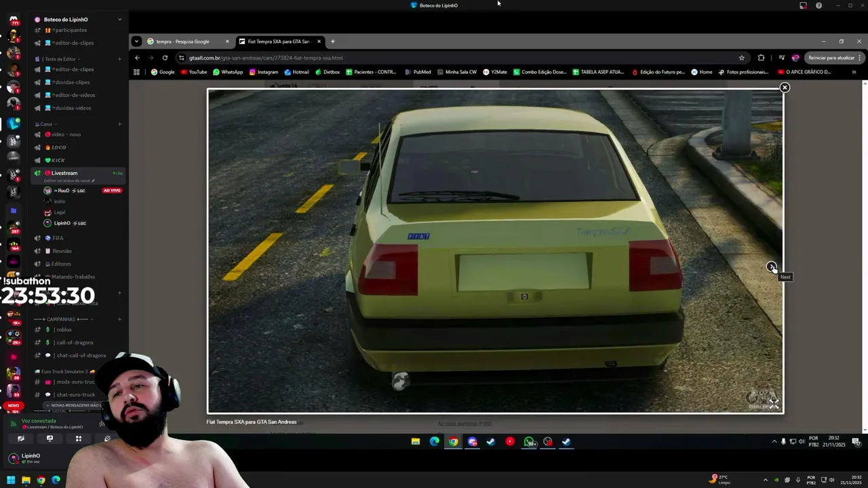The height and width of the screenshot is (488, 868).
Task: Close the tempra - Pesquisa Google tab
Action: coord(227,41)
